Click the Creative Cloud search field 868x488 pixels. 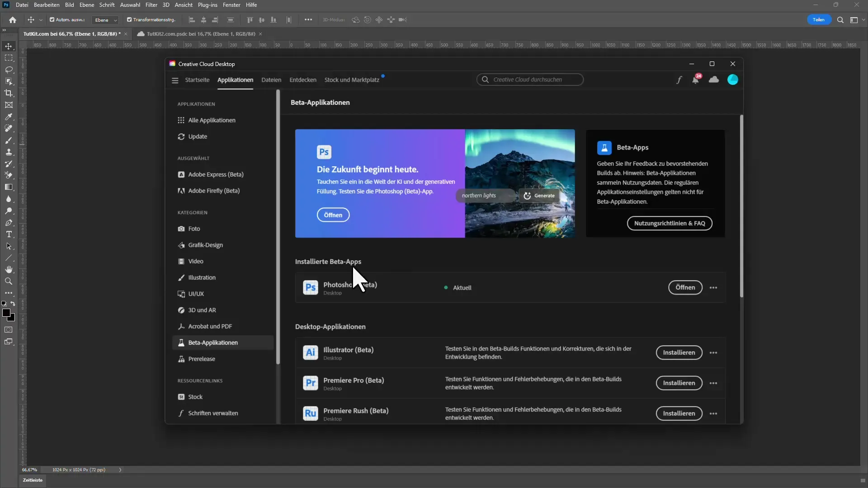(x=530, y=80)
